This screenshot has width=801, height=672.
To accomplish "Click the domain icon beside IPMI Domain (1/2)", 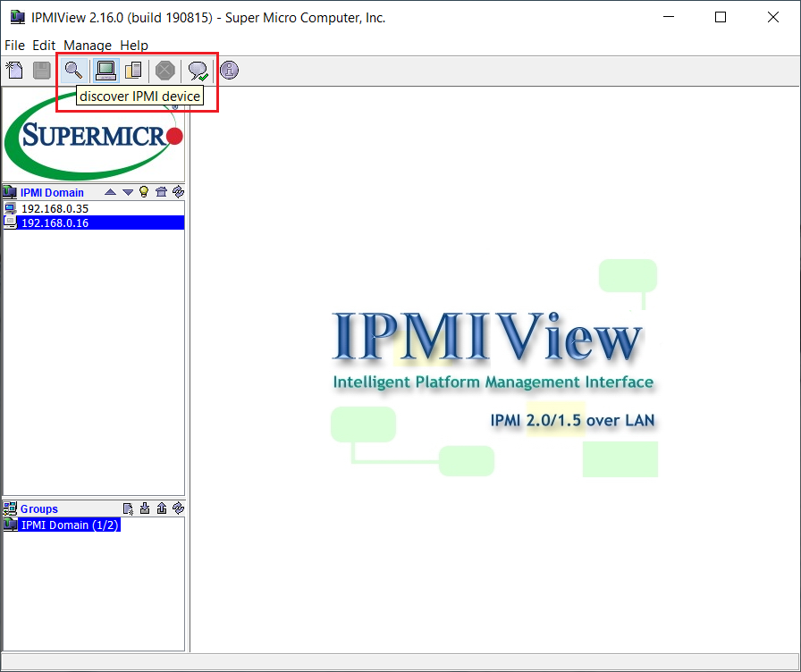I will pos(10,525).
